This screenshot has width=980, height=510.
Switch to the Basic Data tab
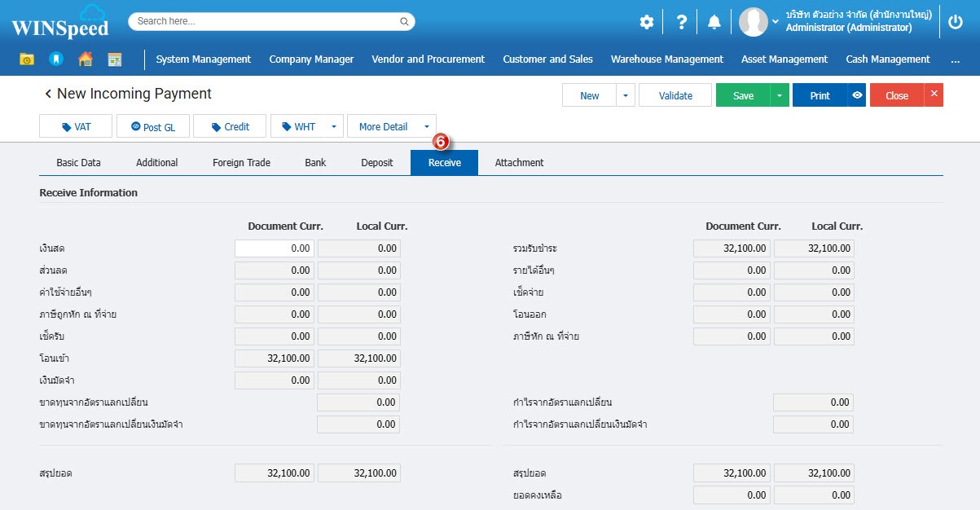tap(78, 163)
